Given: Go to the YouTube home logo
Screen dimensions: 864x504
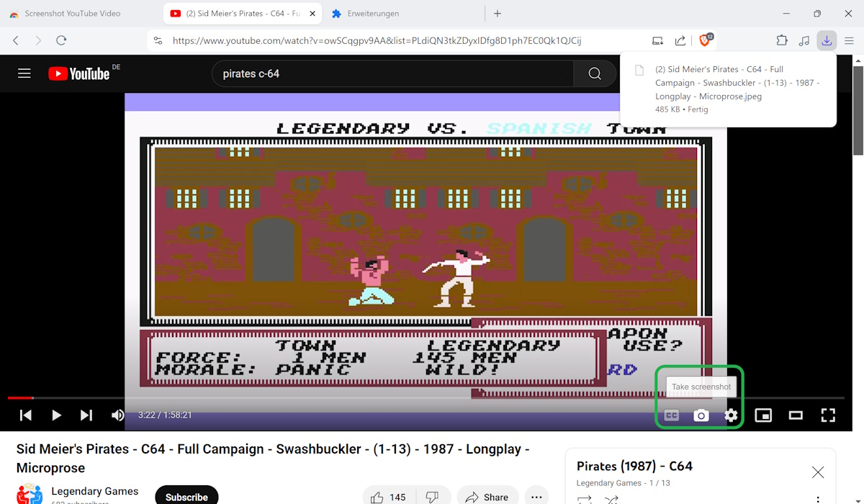Looking at the screenshot, I should coord(79,73).
